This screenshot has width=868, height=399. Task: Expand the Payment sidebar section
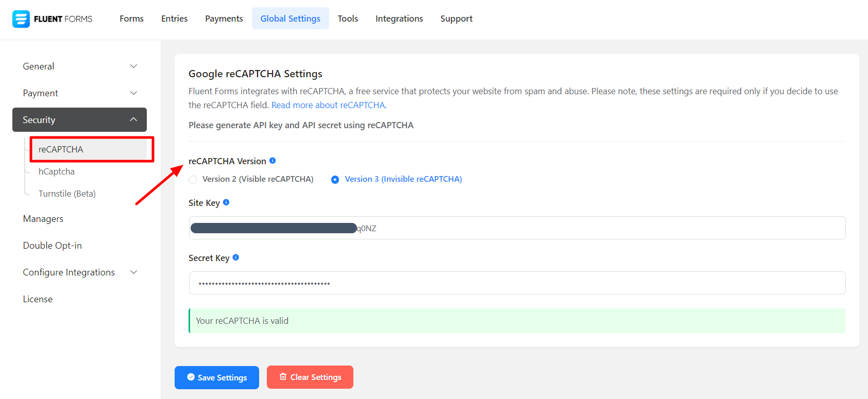point(133,93)
